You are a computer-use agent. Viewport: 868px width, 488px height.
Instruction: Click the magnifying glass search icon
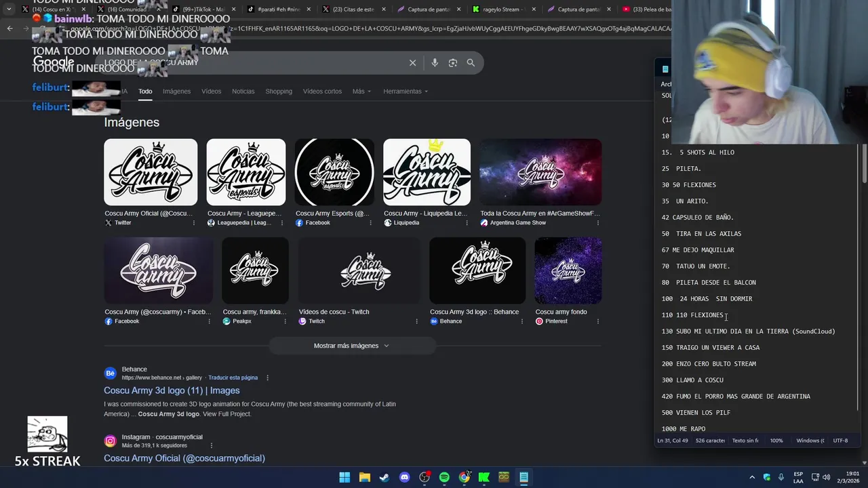tap(471, 62)
